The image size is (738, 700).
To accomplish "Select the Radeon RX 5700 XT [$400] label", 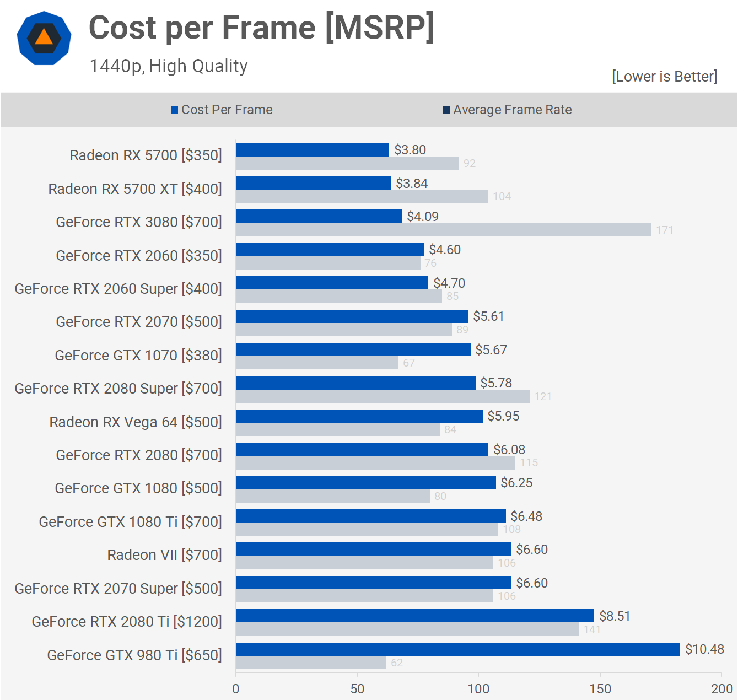I will 135,189.
